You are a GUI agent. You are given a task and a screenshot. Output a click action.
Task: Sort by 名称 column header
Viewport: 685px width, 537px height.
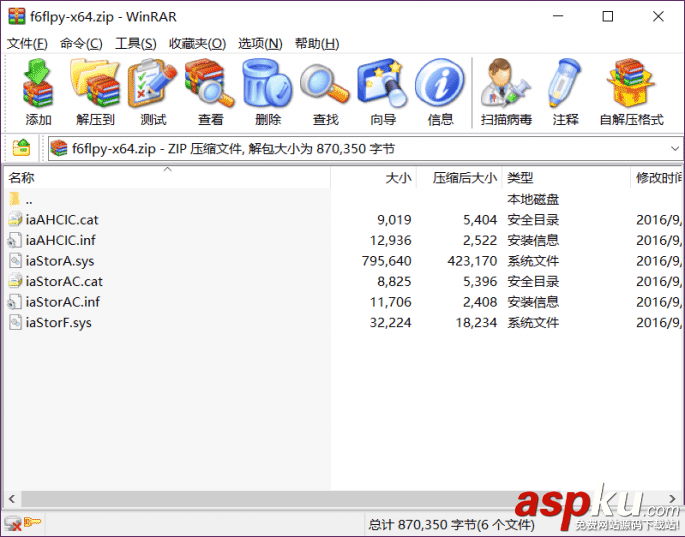[167, 177]
